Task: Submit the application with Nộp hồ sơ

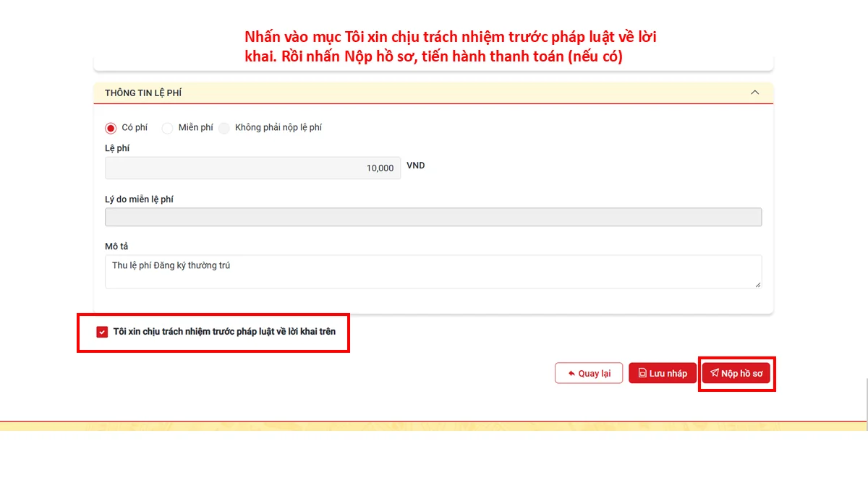Action: pos(736,373)
